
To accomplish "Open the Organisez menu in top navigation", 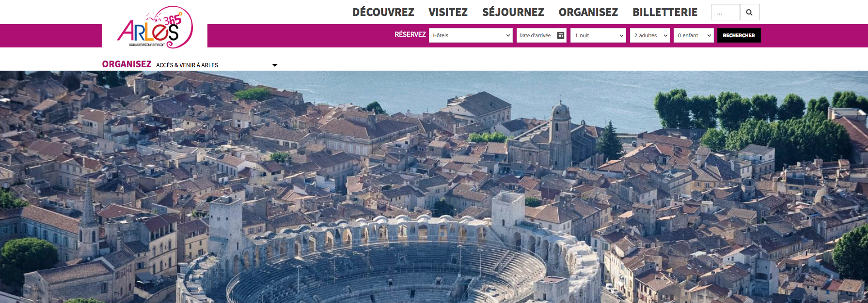I will coord(588,12).
